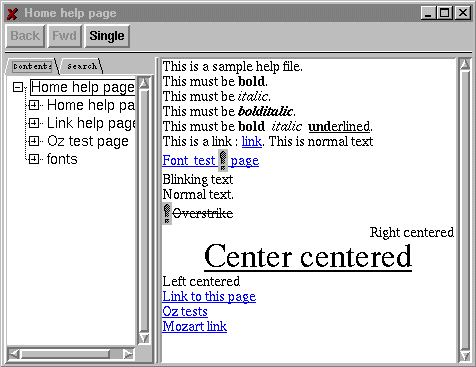Select the Link help page tree item
The image size is (476, 367).
[x=91, y=123]
